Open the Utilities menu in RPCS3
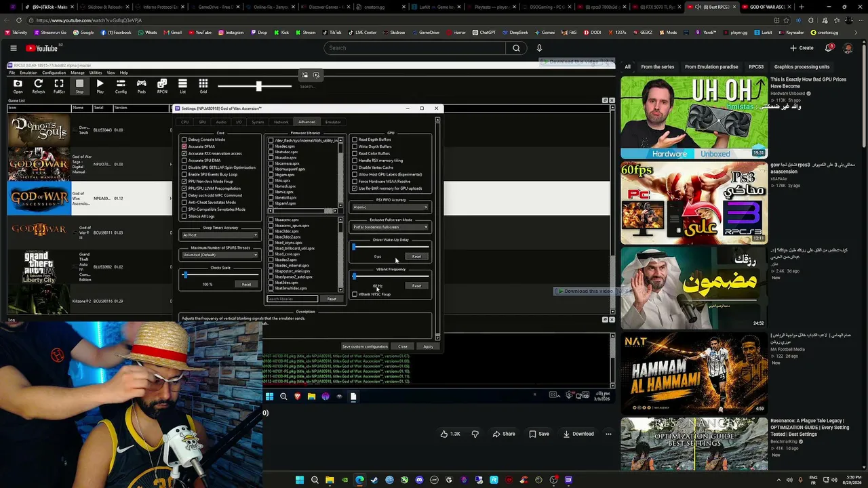Image resolution: width=868 pixels, height=488 pixels. (96, 73)
